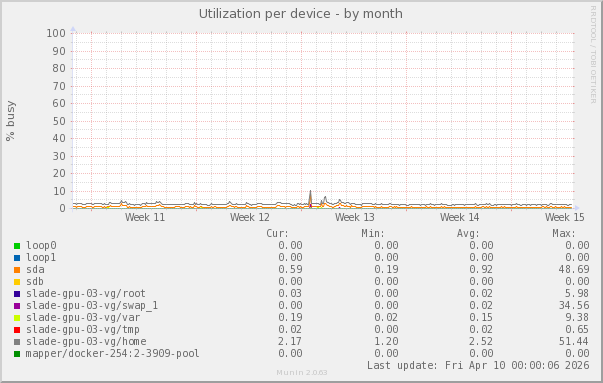Click sda current value 0.59
Screen dimensions: 603x383
tap(290, 269)
